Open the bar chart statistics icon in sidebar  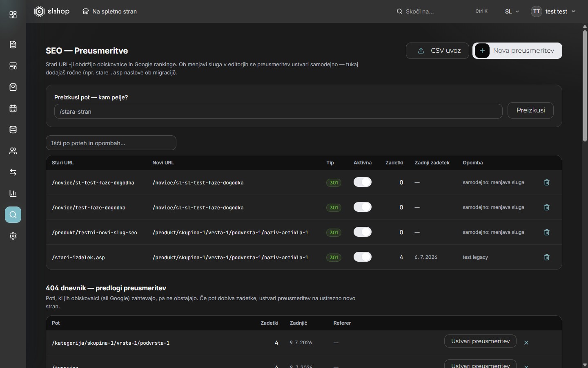point(13,193)
